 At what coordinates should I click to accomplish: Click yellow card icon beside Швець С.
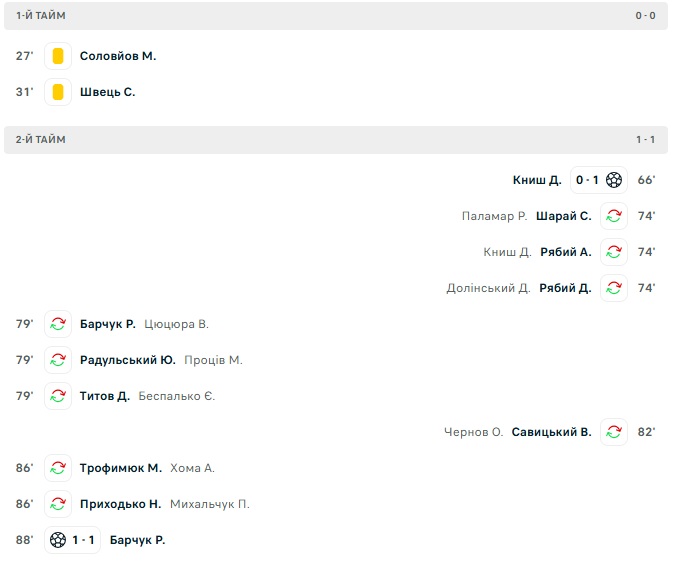[58, 92]
